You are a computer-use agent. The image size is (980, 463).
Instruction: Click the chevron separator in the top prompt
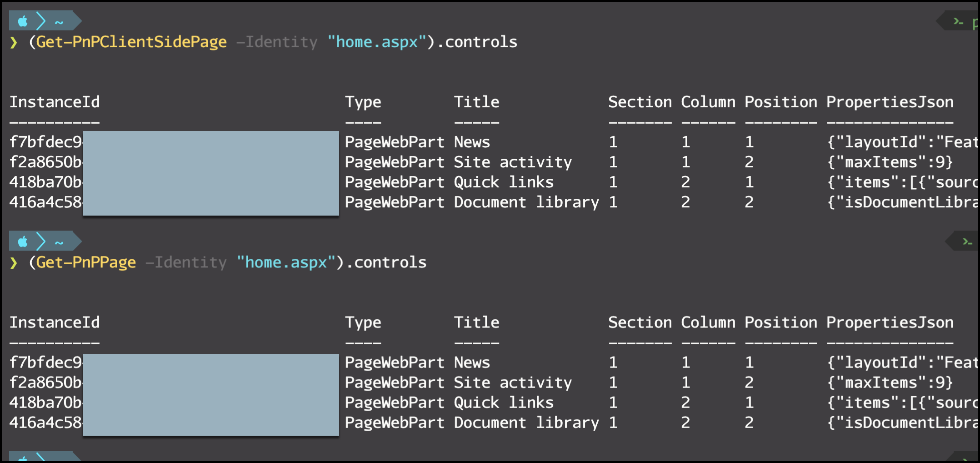pos(40,21)
